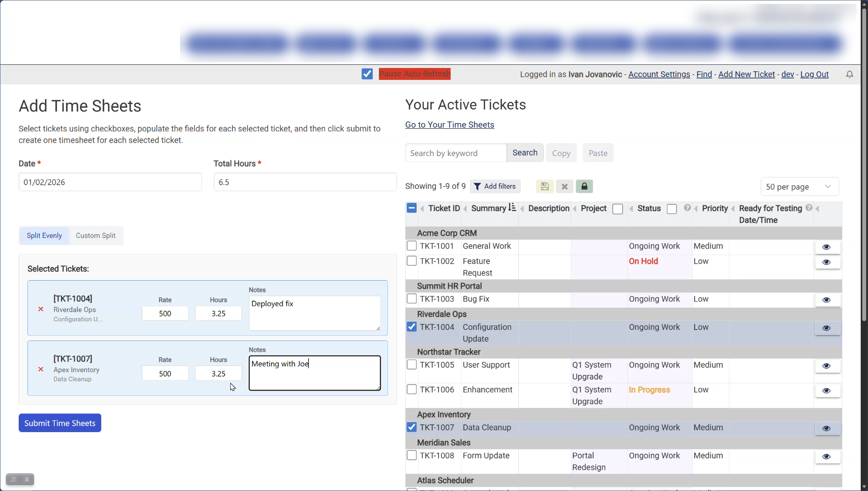The height and width of the screenshot is (491, 868).
Task: Select the Split Evenly tab
Action: coord(44,236)
